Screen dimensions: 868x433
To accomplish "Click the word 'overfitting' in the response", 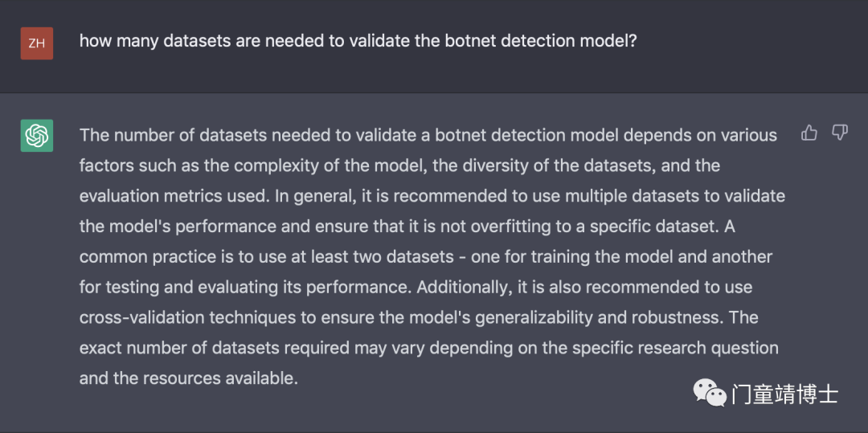I will point(496,227).
